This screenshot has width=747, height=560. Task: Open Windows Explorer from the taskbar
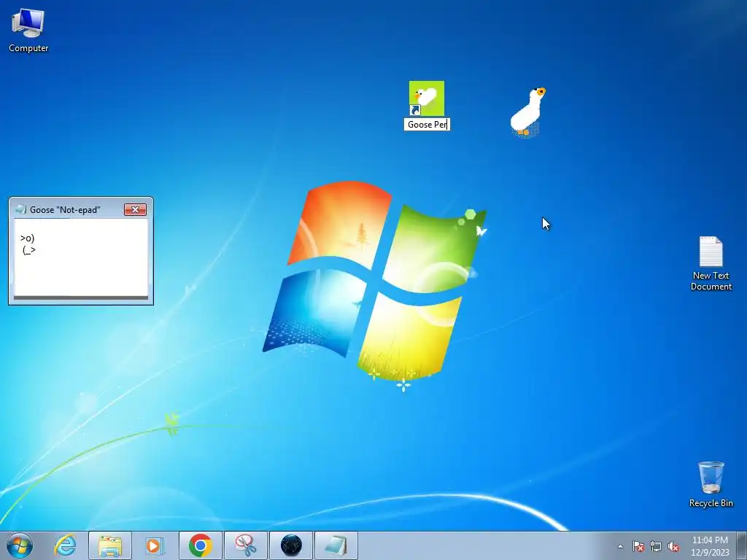tap(109, 545)
